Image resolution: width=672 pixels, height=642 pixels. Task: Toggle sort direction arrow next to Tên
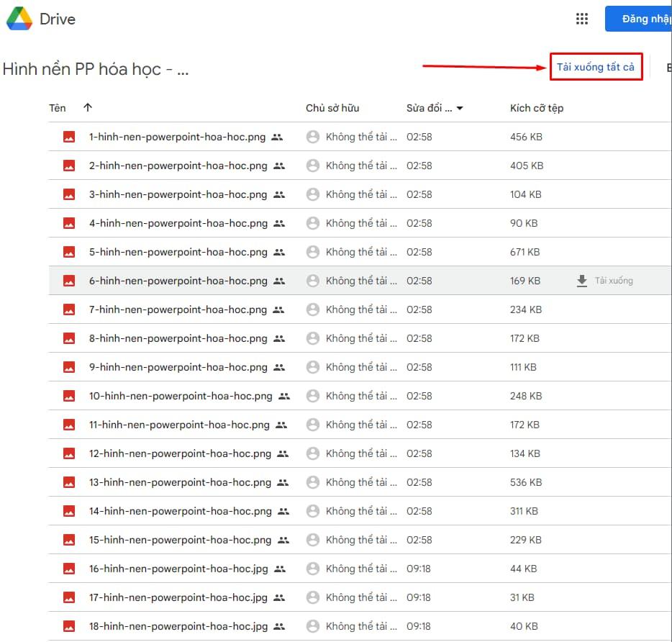88,108
